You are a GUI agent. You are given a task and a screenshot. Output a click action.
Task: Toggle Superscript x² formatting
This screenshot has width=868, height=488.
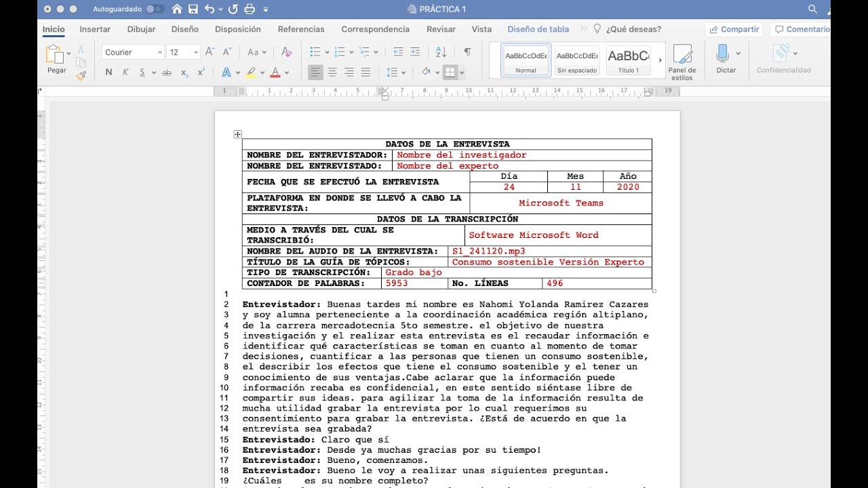coord(201,73)
